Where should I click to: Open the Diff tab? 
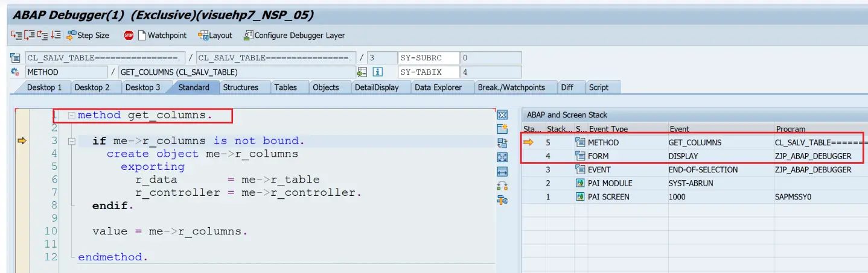[x=567, y=87]
